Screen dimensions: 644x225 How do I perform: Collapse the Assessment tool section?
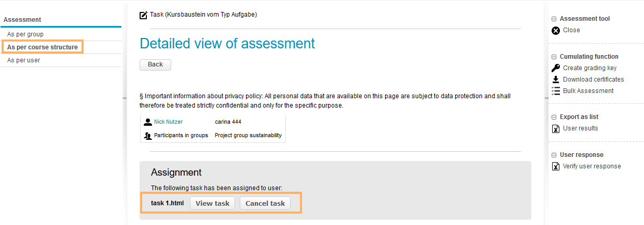[x=554, y=19]
